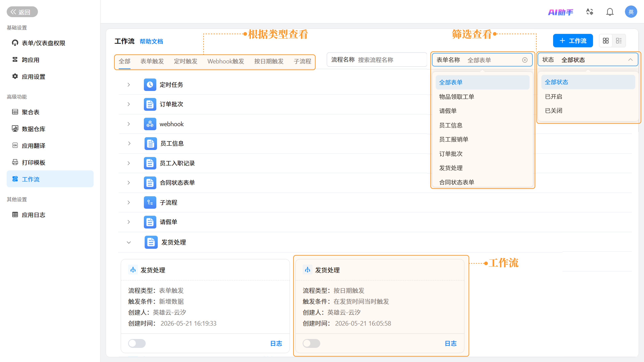Open the 聚合表 table icon
The height and width of the screenshot is (362, 644).
pyautogui.click(x=15, y=112)
